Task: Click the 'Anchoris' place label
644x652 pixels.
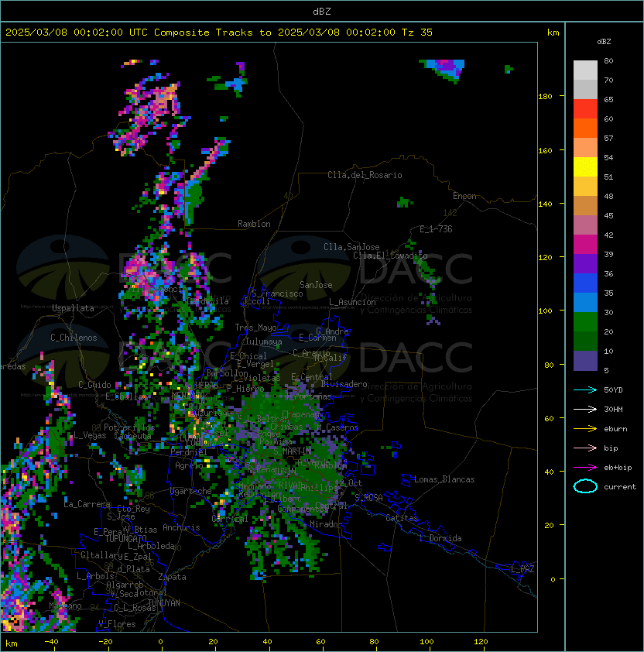Action: [x=181, y=527]
